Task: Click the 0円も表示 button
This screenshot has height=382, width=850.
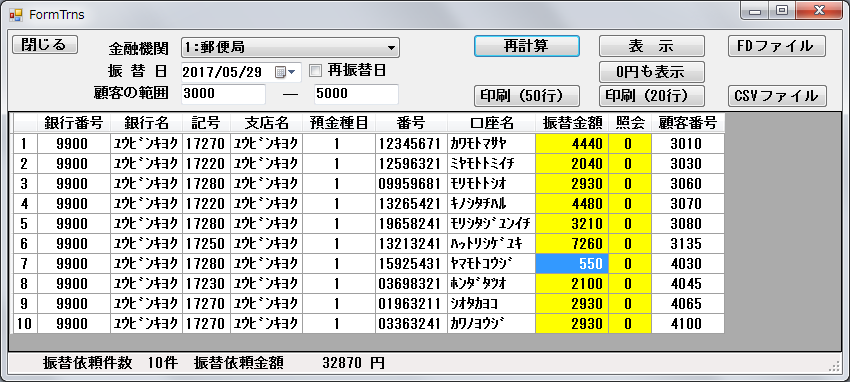Action: [652, 72]
